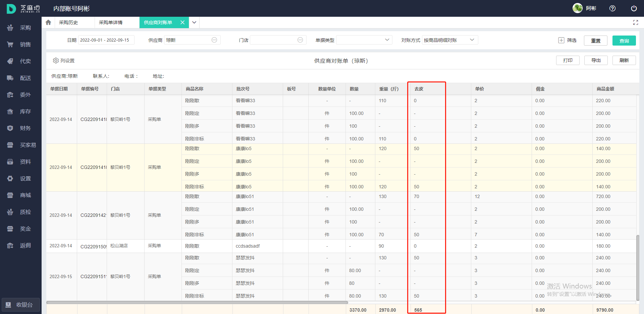Click the total amount 9790.00
This screenshot has height=314, width=644.
605,310
